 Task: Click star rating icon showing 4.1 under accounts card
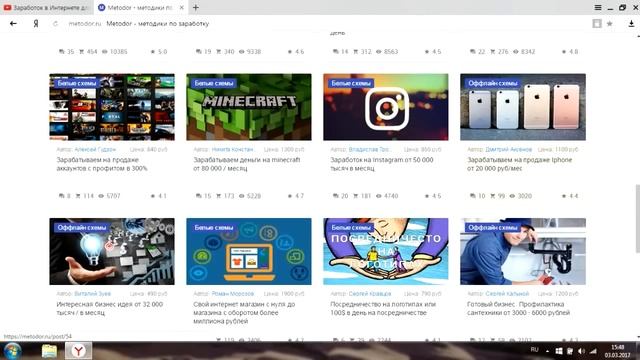(153, 196)
